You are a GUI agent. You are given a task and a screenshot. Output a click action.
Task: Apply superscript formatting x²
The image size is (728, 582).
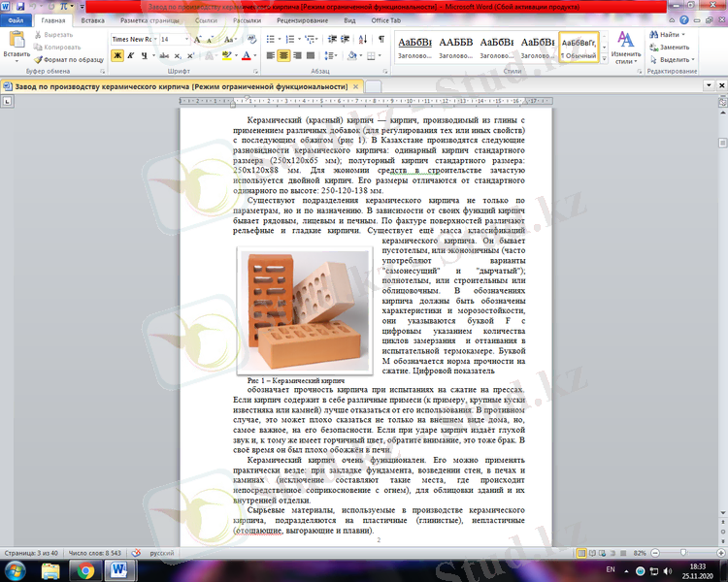[190, 55]
